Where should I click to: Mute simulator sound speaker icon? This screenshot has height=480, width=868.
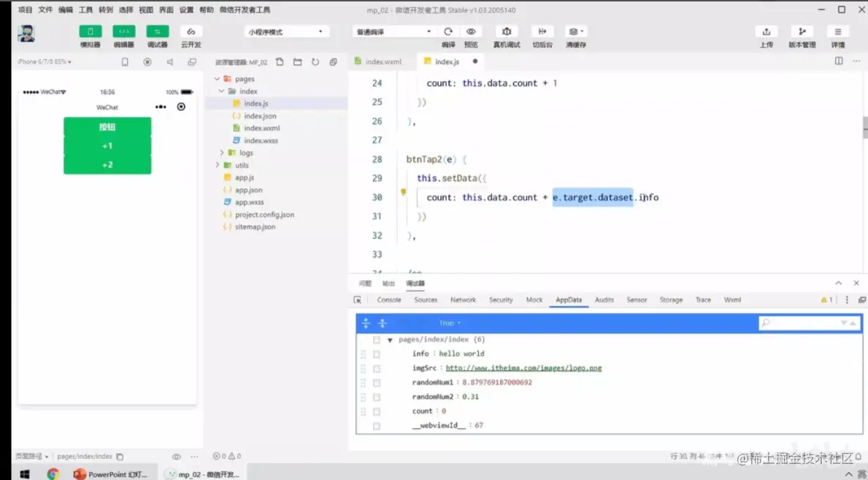coord(170,62)
